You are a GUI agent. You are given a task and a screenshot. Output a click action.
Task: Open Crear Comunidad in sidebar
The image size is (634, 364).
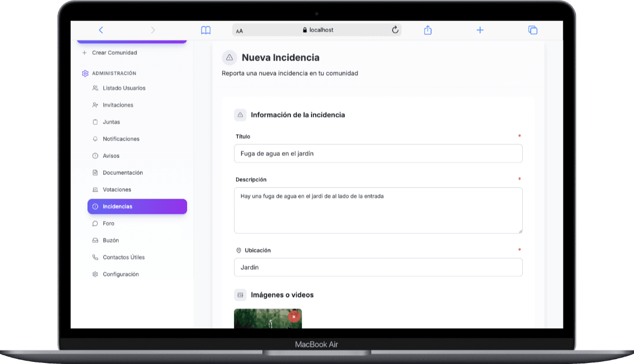pos(114,53)
